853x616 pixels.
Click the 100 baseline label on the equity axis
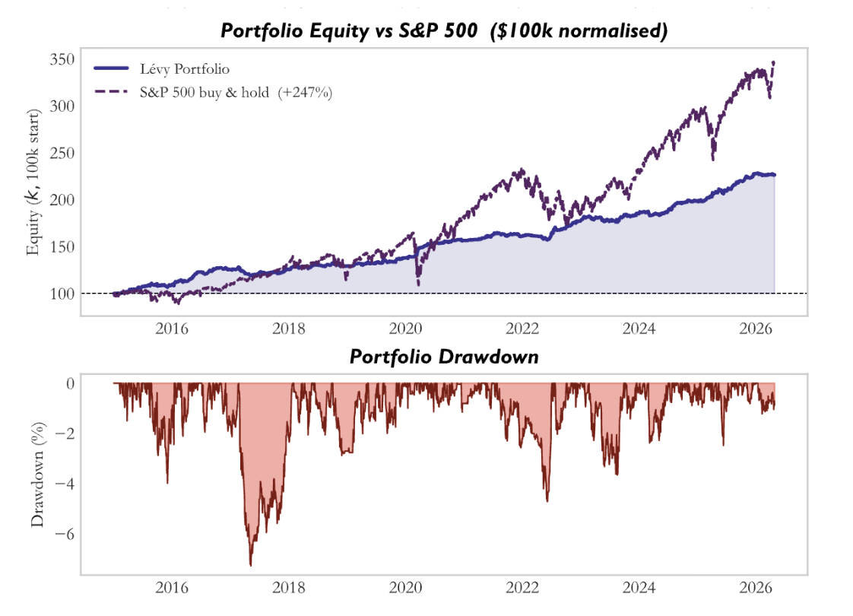pyautogui.click(x=62, y=294)
